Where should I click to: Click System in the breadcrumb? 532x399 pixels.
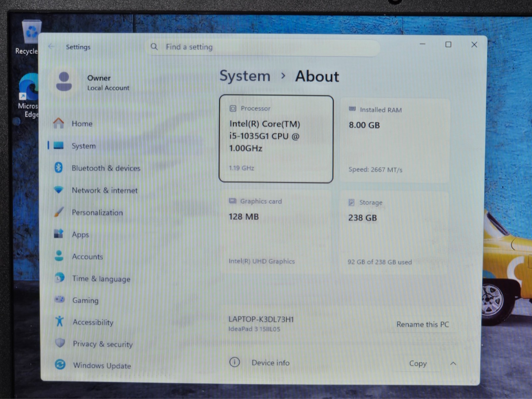click(x=245, y=76)
